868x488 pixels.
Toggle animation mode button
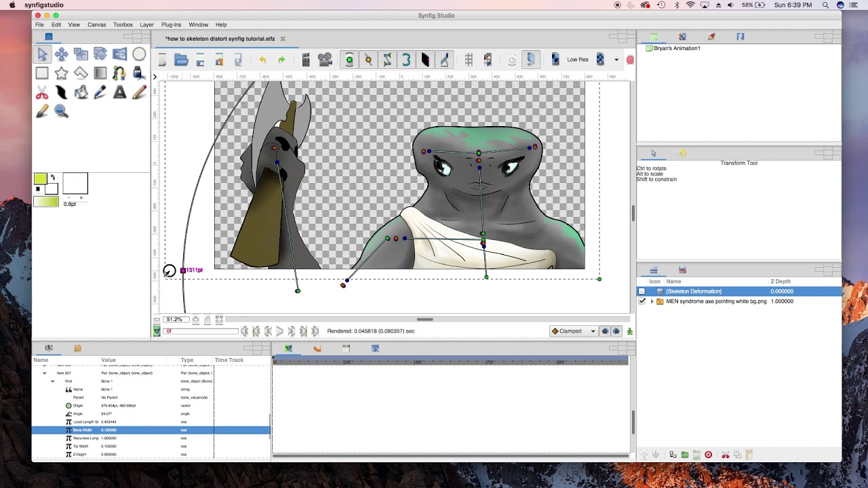(630, 331)
